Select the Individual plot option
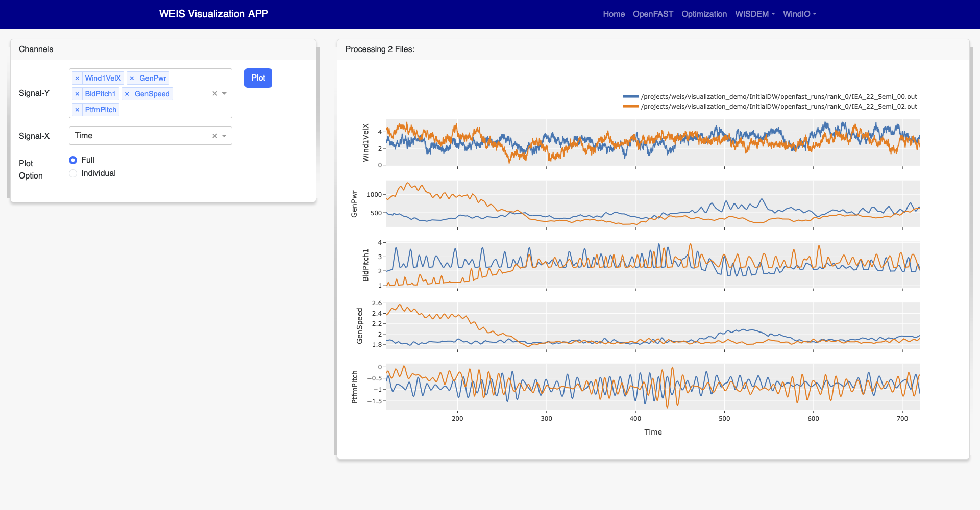Viewport: 980px width, 510px height. pos(73,173)
